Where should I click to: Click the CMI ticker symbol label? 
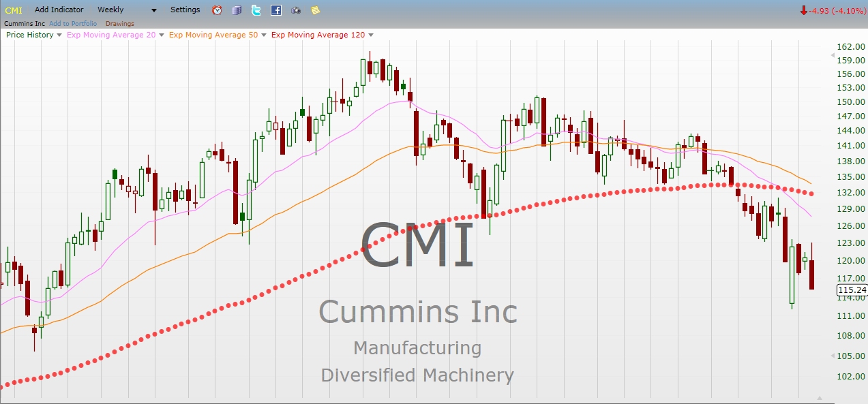tap(13, 10)
